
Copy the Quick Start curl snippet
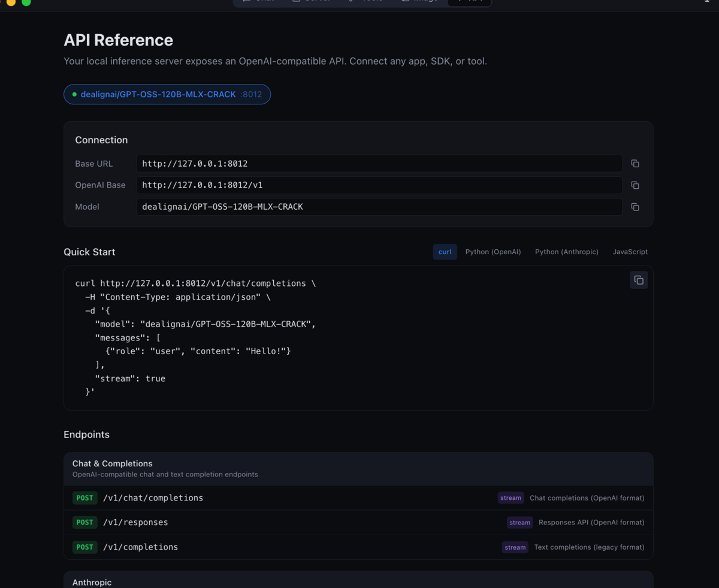639,280
